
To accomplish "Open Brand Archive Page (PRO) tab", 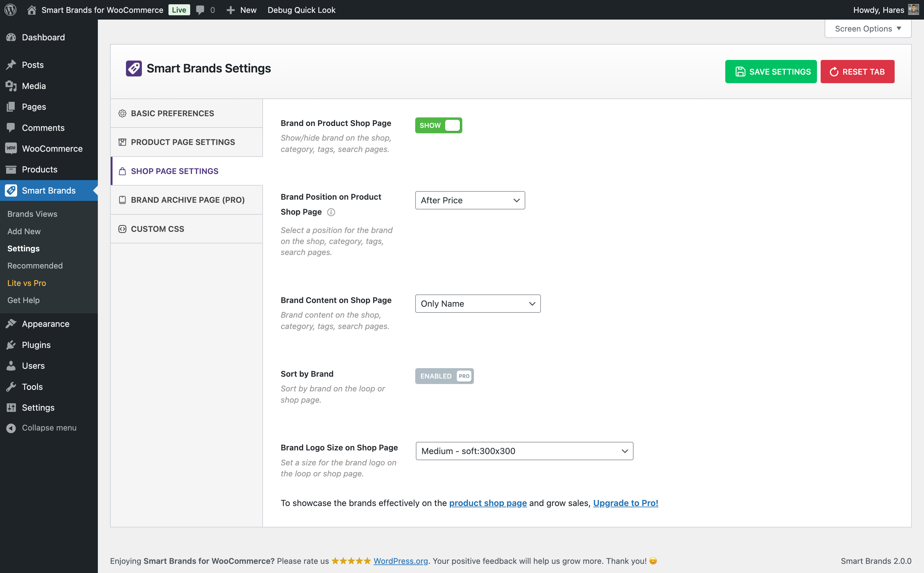I will click(x=187, y=200).
